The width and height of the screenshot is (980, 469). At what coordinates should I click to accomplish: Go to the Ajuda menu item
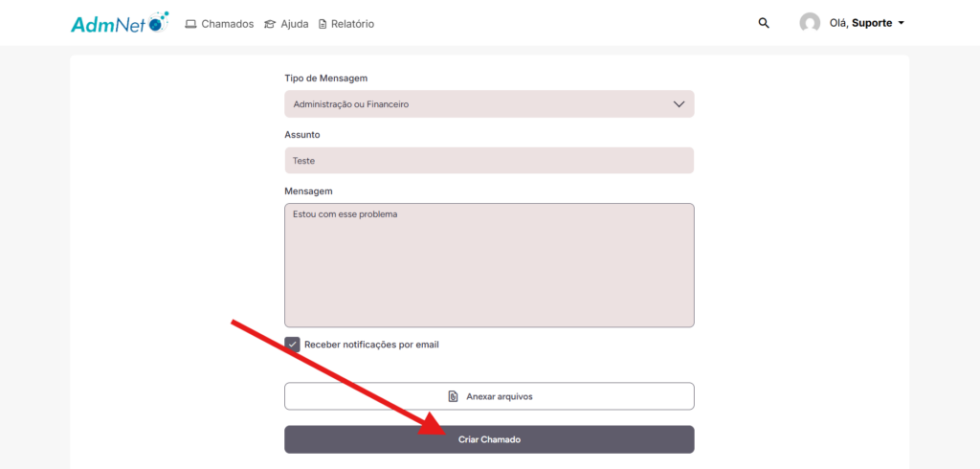294,24
